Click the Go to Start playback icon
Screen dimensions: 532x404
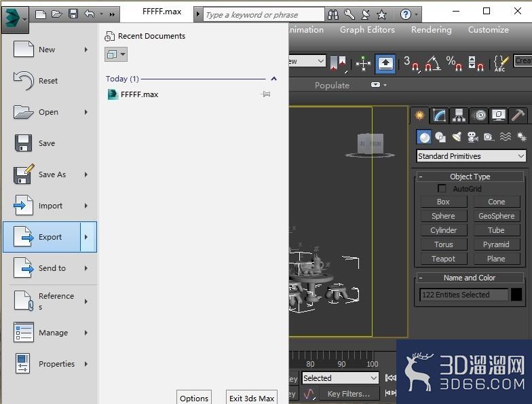coord(391,378)
